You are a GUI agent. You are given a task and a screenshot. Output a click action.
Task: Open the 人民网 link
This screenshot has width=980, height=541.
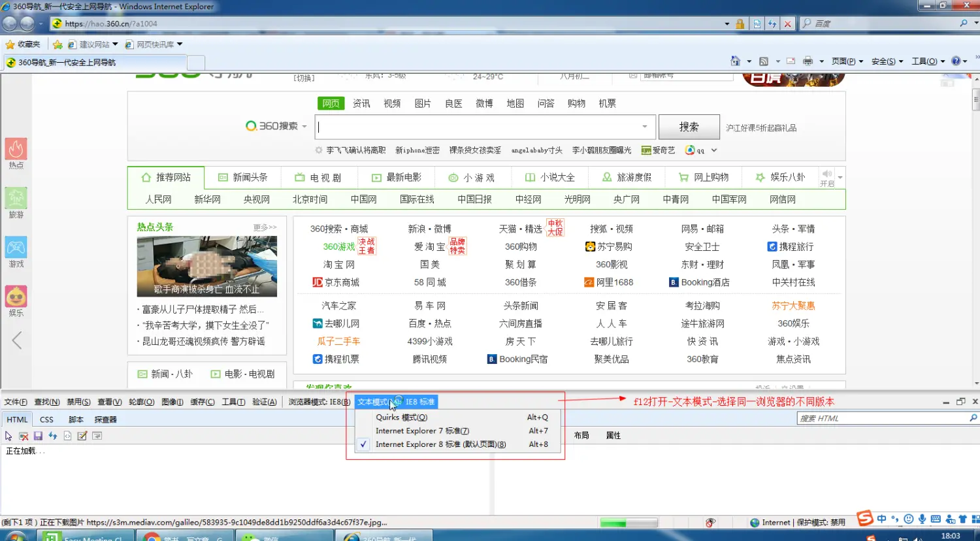pos(158,199)
